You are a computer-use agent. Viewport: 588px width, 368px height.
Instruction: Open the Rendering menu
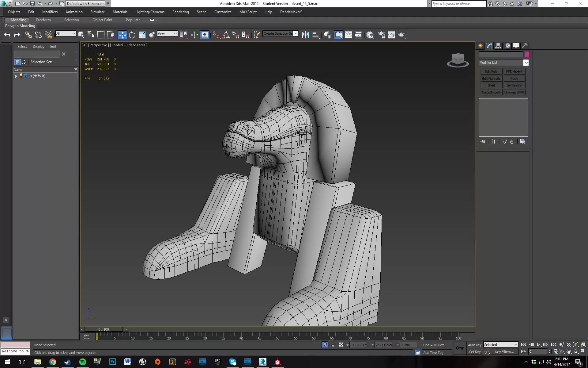coord(180,12)
